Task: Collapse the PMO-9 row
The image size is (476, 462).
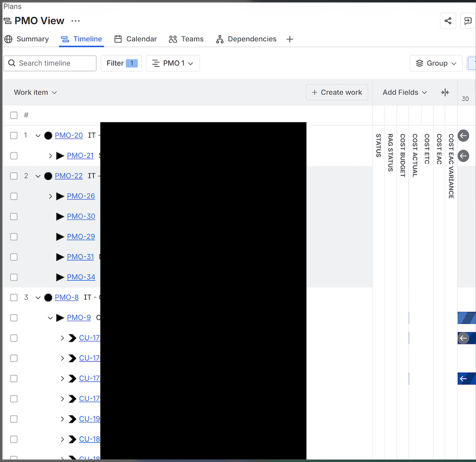Action: pos(50,318)
